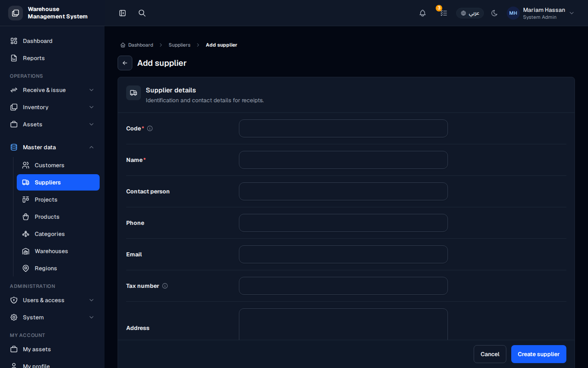Click the back arrow button

125,63
